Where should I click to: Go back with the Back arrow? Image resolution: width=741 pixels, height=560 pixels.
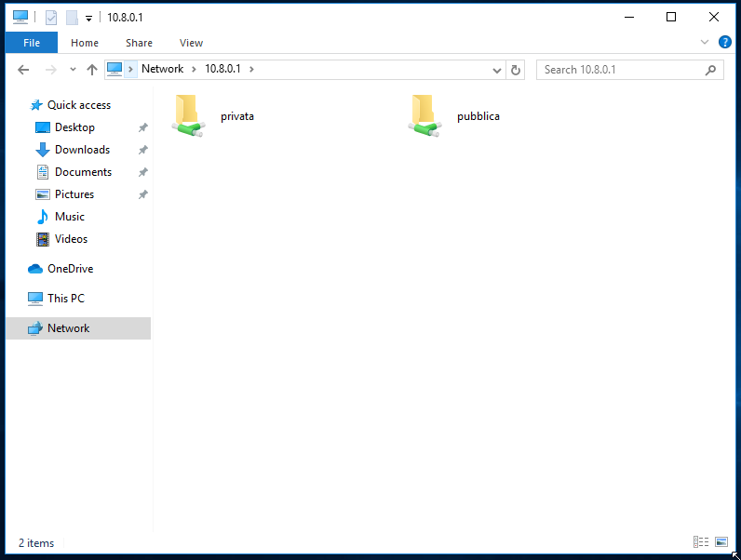click(23, 70)
